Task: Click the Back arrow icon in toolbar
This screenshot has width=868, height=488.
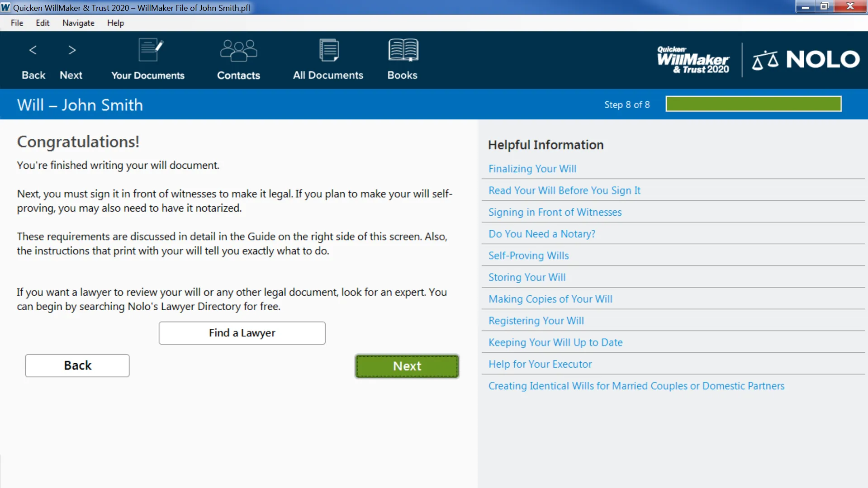Action: coord(33,50)
